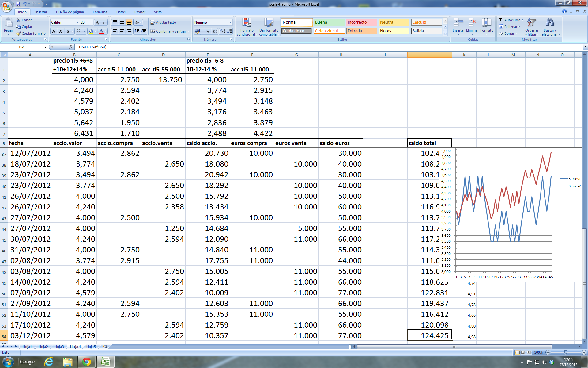Click the increase font size icon
This screenshot has width=588, height=368.
click(97, 22)
